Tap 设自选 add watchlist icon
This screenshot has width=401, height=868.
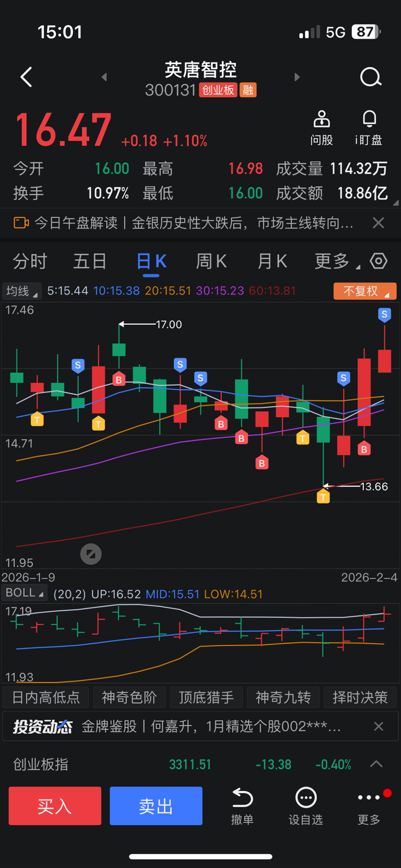306,806
